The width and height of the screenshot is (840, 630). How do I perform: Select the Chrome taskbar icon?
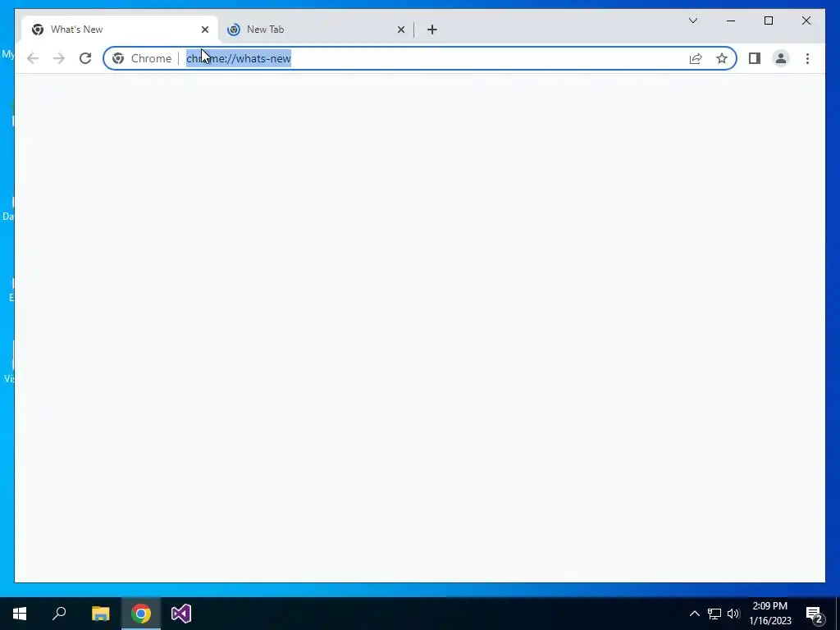141,614
